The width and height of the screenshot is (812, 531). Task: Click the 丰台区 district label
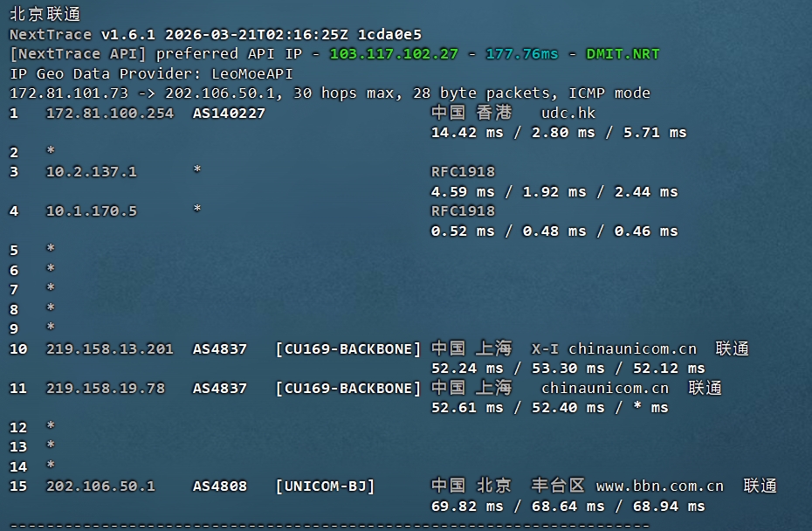coord(558,486)
